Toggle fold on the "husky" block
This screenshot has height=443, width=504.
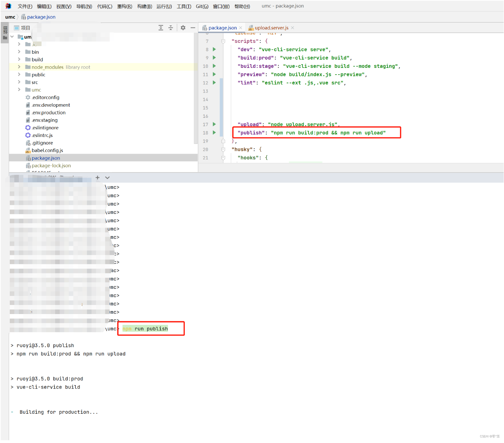click(223, 150)
